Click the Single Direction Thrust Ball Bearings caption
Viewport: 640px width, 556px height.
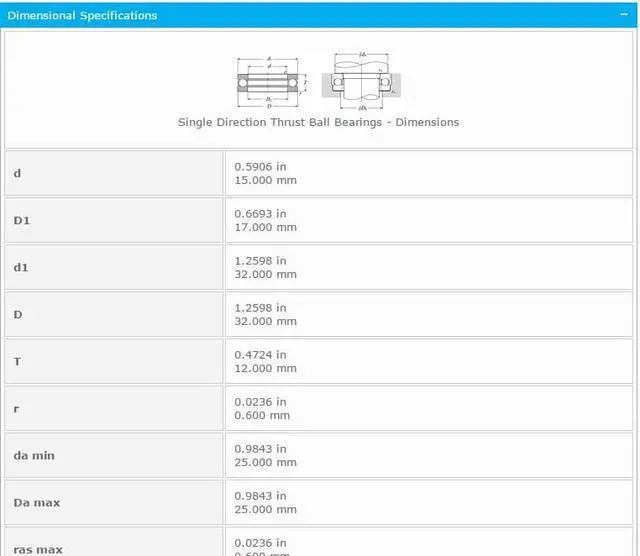318,122
